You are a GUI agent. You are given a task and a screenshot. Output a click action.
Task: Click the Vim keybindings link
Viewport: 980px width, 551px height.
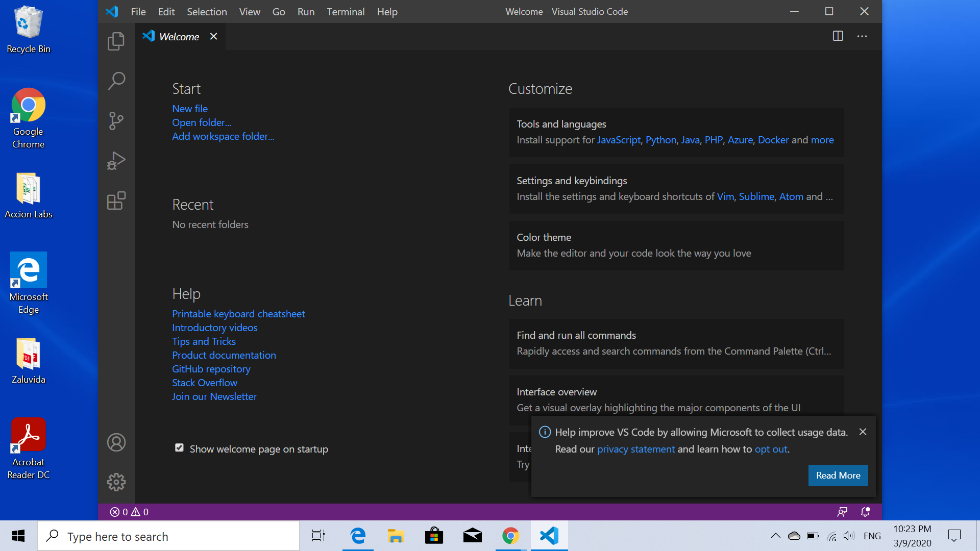tap(725, 196)
